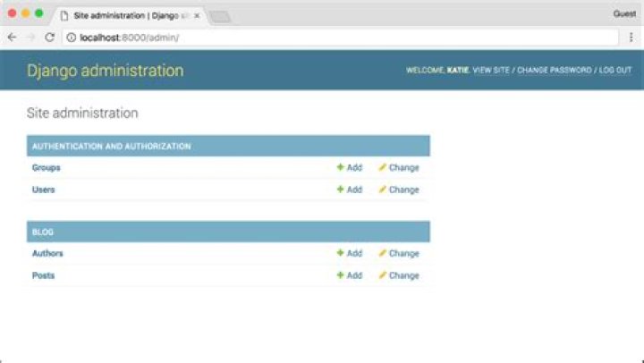This screenshot has width=644, height=363.
Task: Open the Posts model link
Action: pos(43,275)
